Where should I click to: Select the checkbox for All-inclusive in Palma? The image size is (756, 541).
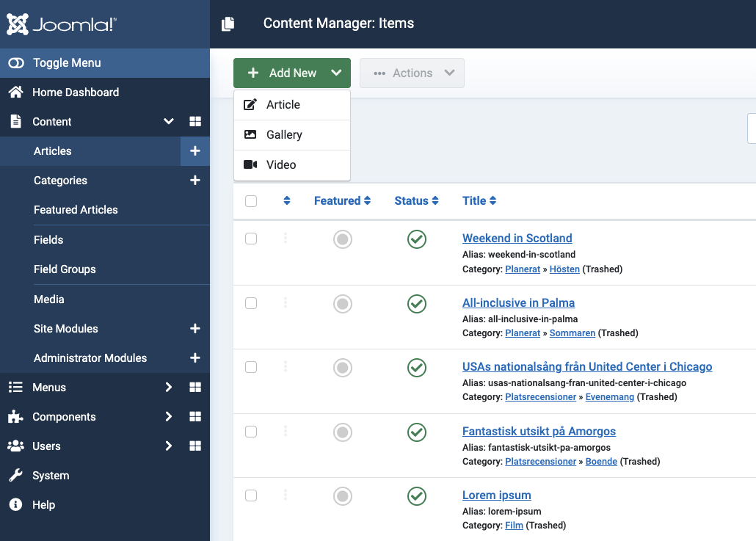(x=251, y=303)
